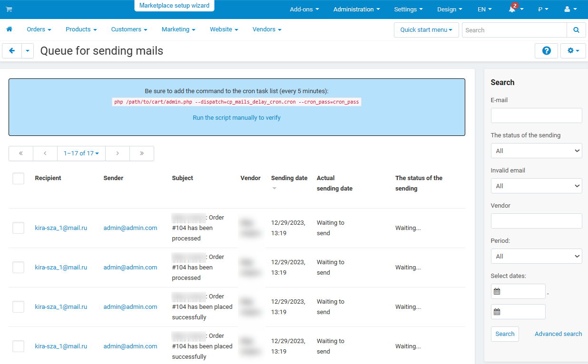Open the ruble currency selector
Viewport: 588px width, 364px height.
(543, 10)
